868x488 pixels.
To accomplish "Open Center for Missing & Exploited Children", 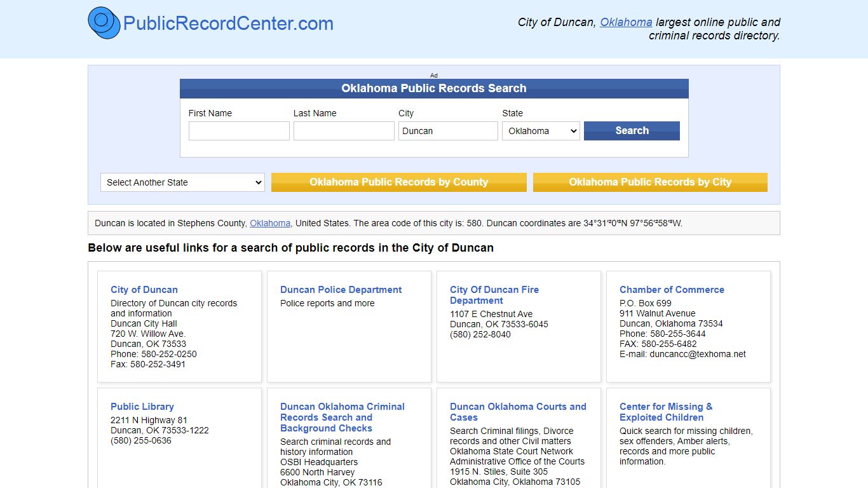I will [x=666, y=412].
